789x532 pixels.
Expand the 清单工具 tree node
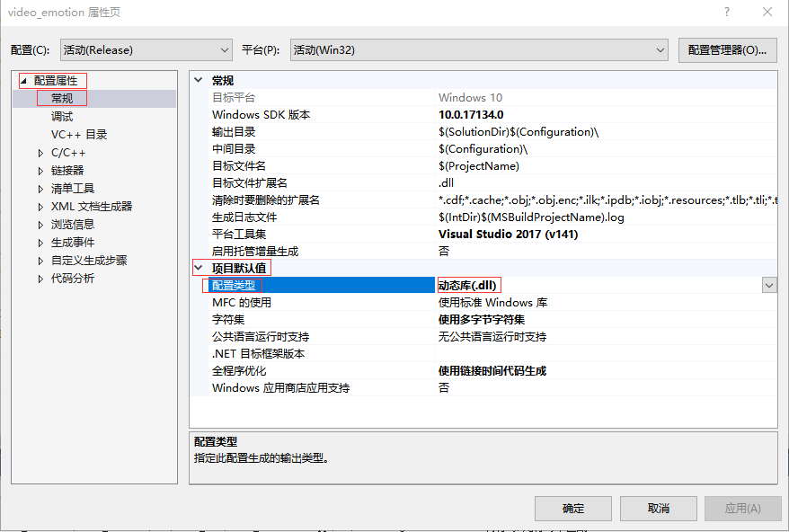[40, 190]
